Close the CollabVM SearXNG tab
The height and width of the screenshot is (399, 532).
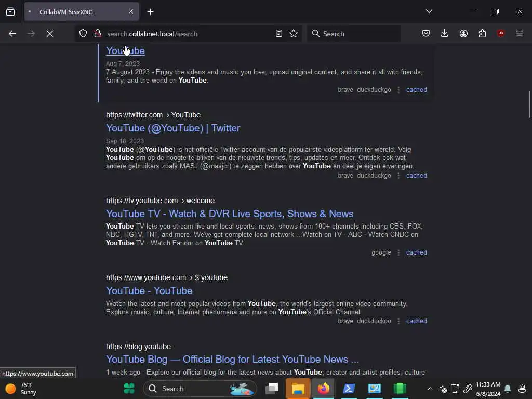pyautogui.click(x=131, y=12)
